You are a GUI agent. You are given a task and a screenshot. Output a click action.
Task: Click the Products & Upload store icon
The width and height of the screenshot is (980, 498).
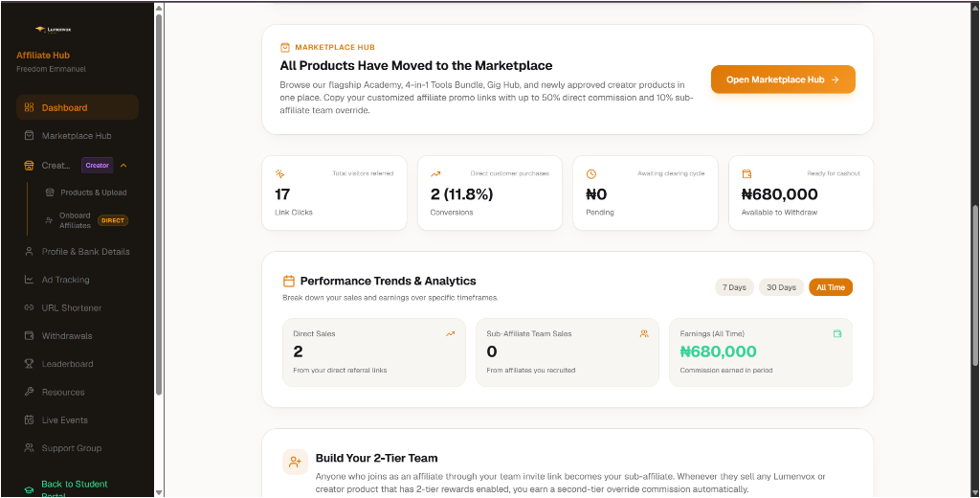coord(50,192)
